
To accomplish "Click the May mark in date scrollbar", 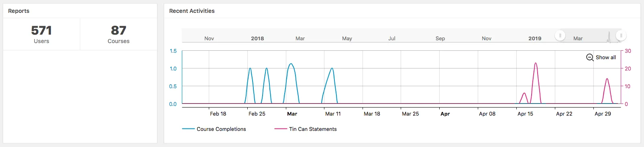I will (x=347, y=38).
